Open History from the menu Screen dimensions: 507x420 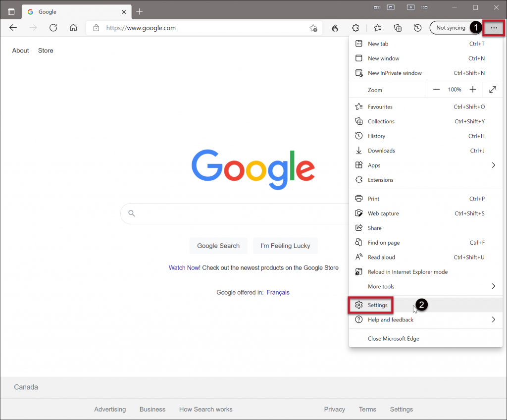coord(425,136)
